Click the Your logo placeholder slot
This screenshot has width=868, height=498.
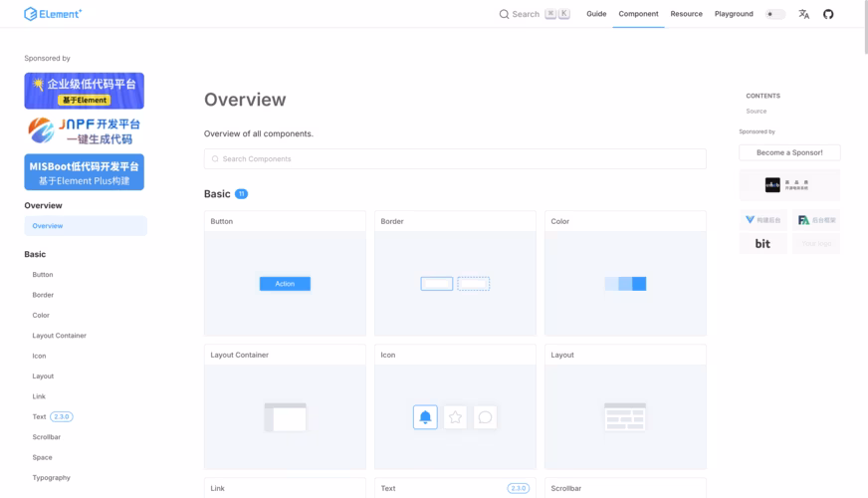(816, 243)
